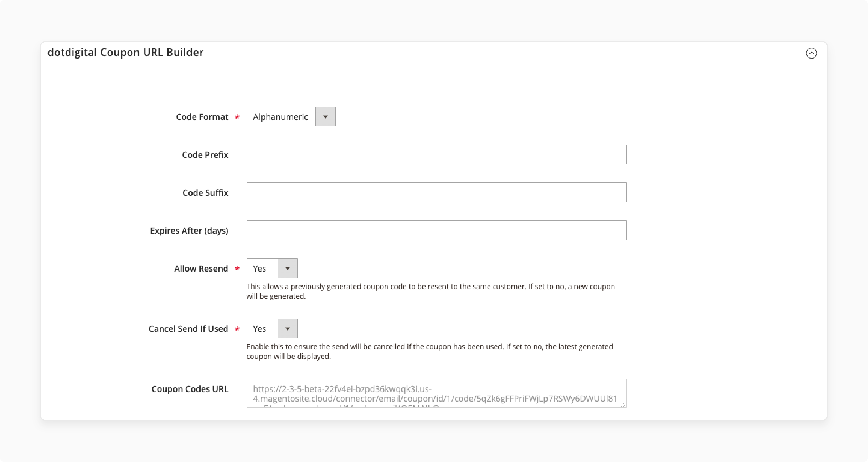Click the Code Format label
Image resolution: width=868 pixels, height=462 pixels.
(x=202, y=117)
